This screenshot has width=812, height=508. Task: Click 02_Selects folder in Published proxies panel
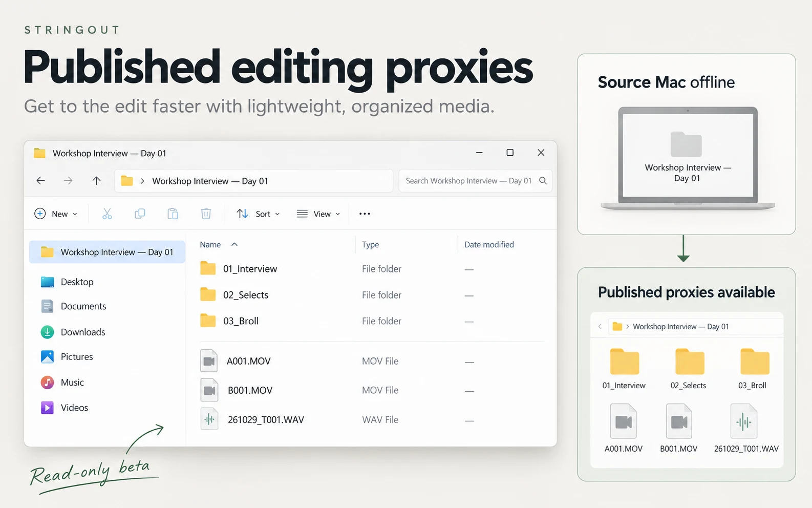point(689,369)
